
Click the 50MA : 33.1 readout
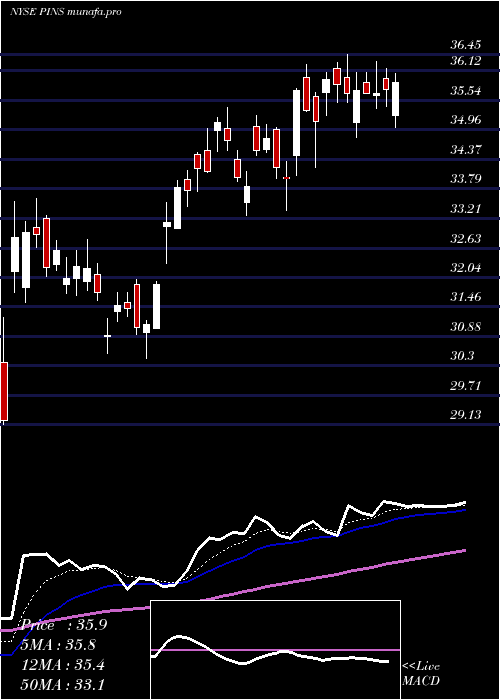(63, 684)
